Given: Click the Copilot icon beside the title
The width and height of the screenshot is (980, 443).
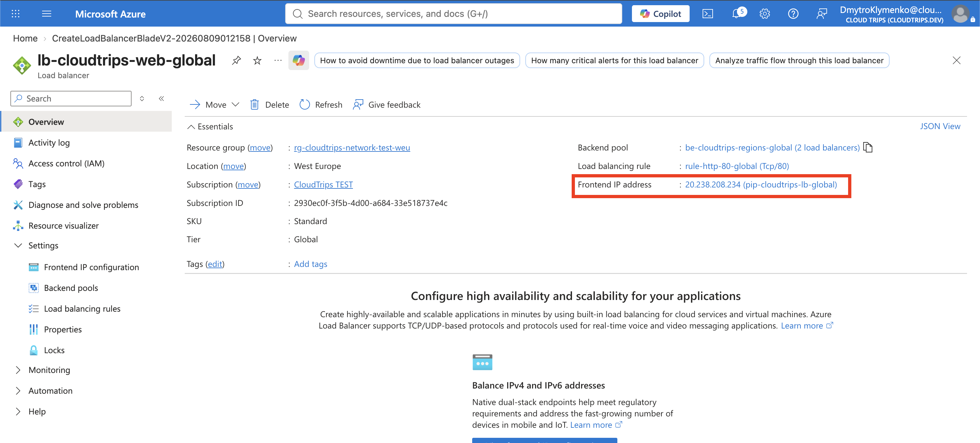Looking at the screenshot, I should coord(299,60).
